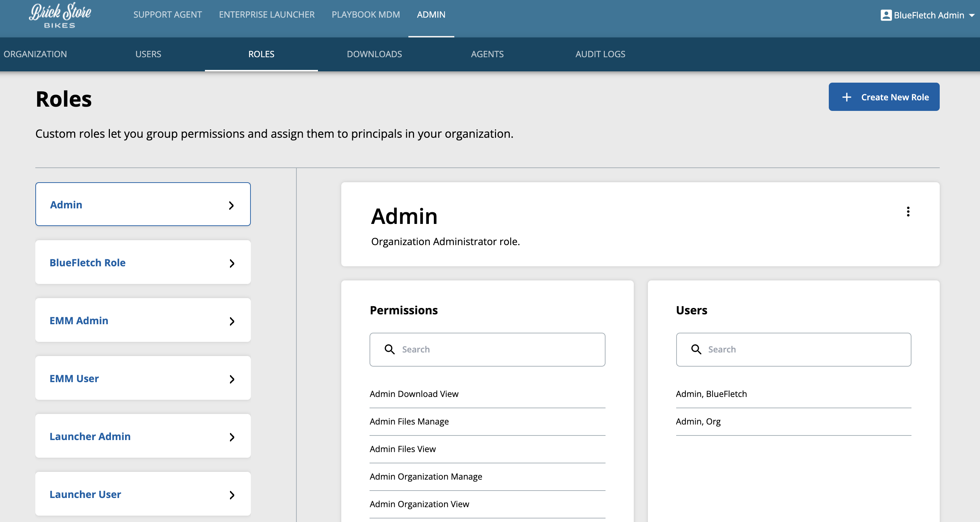The width and height of the screenshot is (980, 522).
Task: Expand the Admin role chevron
Action: point(231,206)
